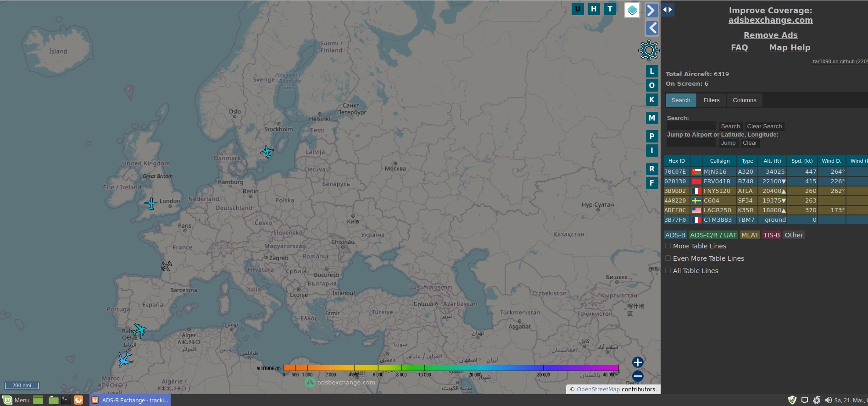Zoom in with the plus button

[x=637, y=362]
